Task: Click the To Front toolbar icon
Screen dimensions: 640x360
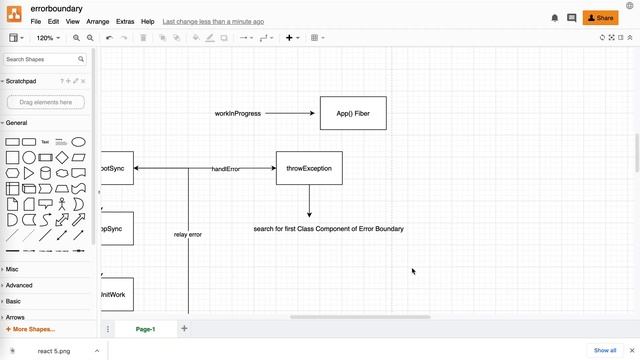Action: tap(162, 38)
